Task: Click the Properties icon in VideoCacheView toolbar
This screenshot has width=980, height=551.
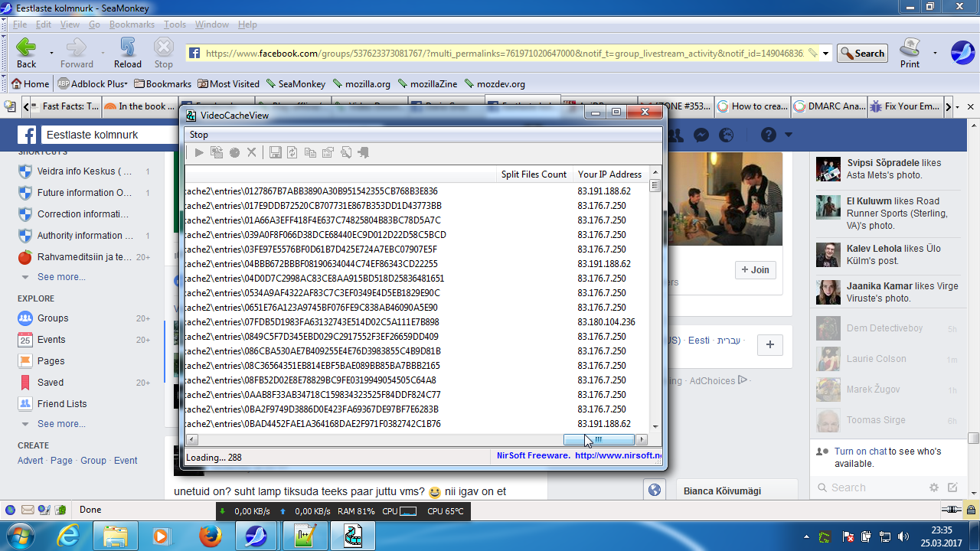Action: point(328,153)
